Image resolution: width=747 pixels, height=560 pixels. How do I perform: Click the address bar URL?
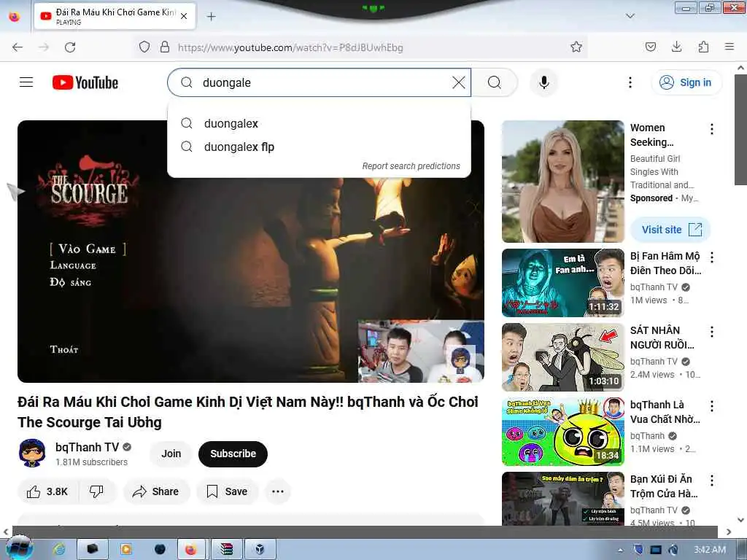pos(290,47)
